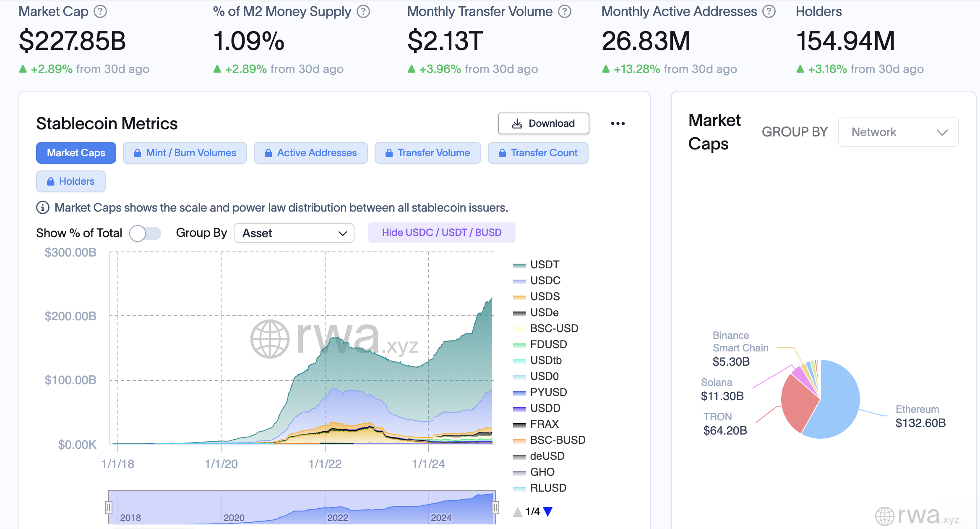Click left handle of timeline range slider
This screenshot has width=980, height=529.
click(109, 508)
